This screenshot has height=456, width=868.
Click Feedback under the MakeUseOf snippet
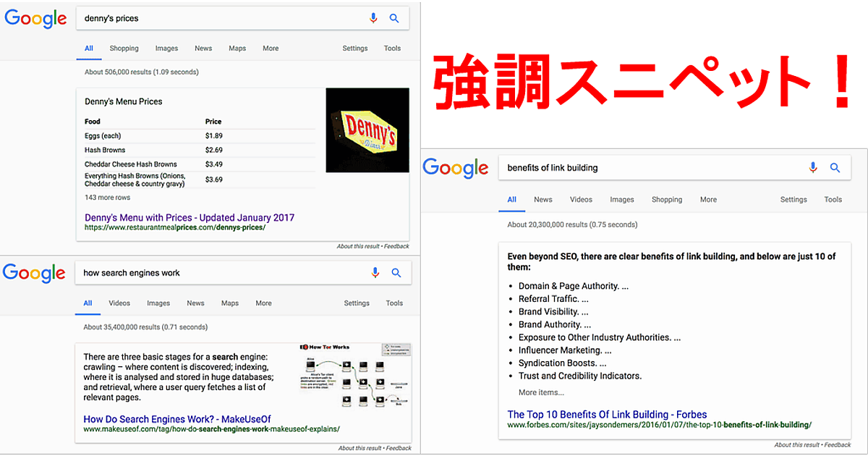tap(399, 448)
